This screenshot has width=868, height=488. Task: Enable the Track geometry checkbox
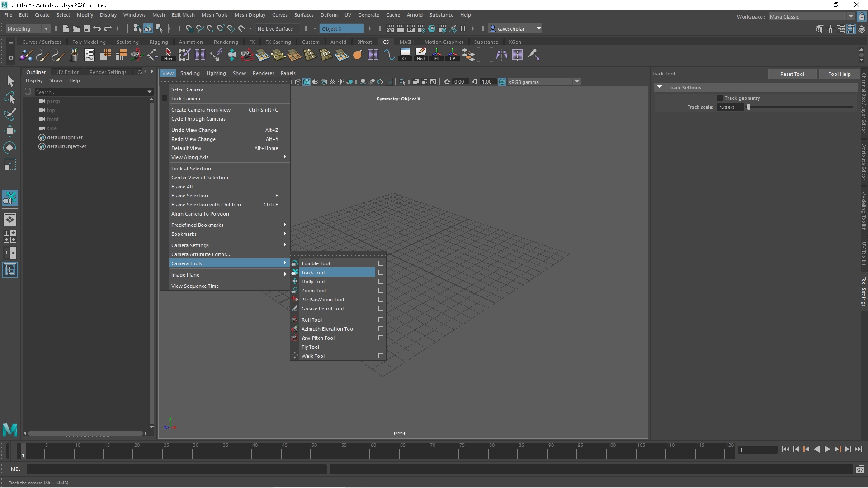coord(721,98)
